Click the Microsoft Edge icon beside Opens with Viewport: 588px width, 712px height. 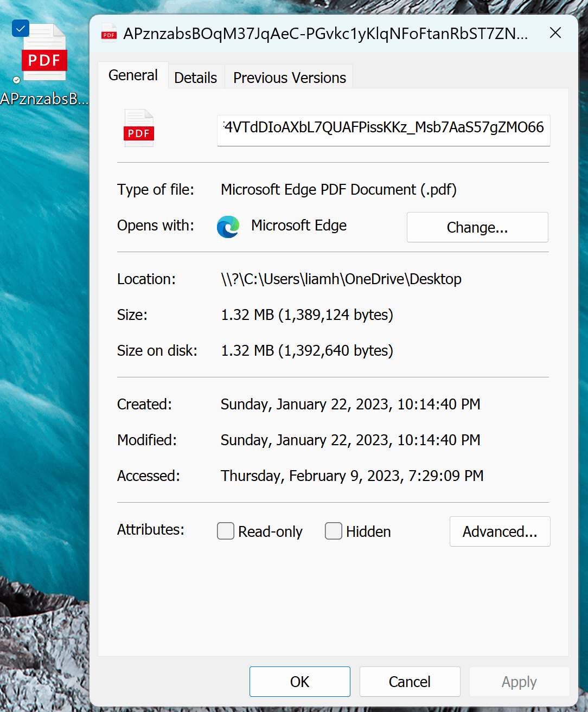pos(228,227)
